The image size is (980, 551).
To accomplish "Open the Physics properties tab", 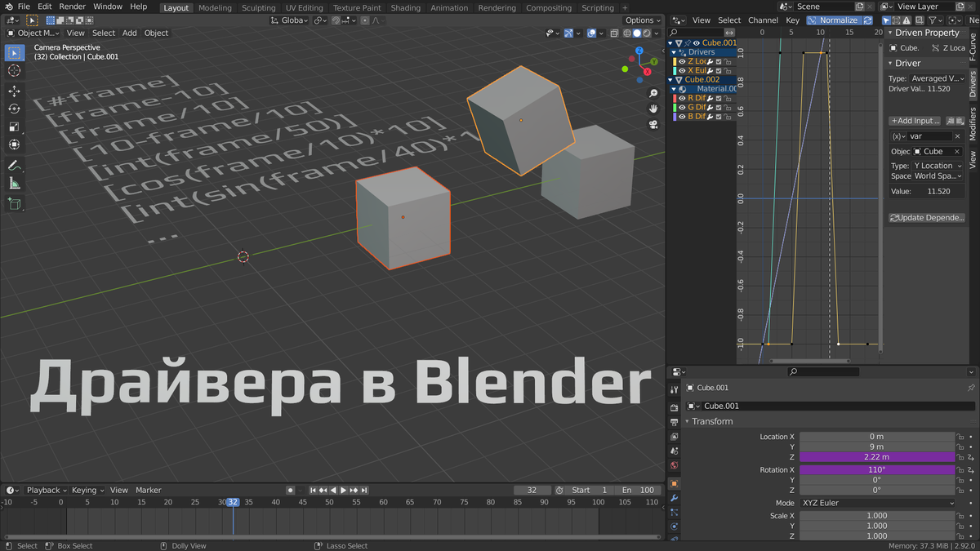I will coord(675,527).
